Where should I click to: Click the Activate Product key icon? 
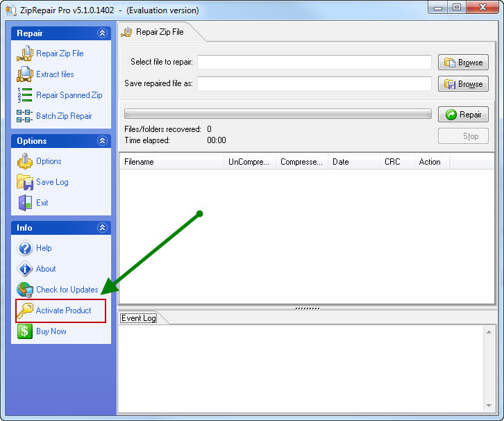pos(25,311)
